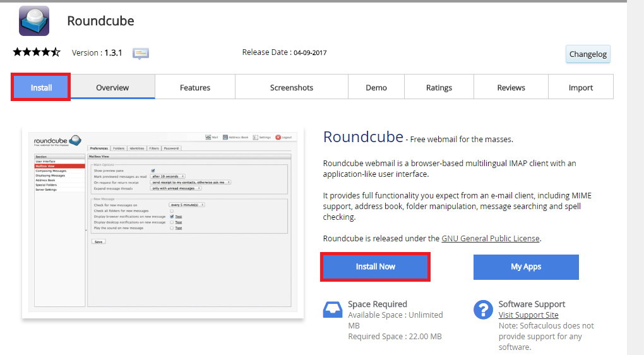Switch to the Install tab
Viewport: 644px width, 355px height.
pyautogui.click(x=41, y=87)
